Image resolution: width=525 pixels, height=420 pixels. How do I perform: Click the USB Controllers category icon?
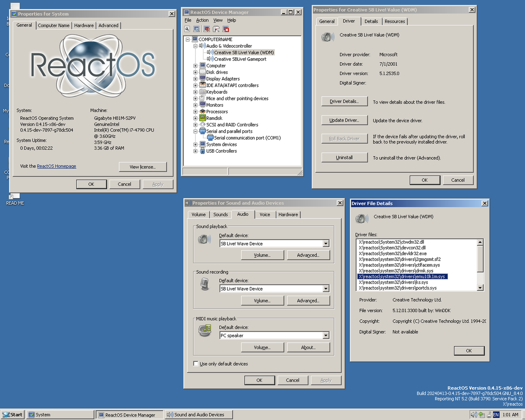[x=203, y=151]
